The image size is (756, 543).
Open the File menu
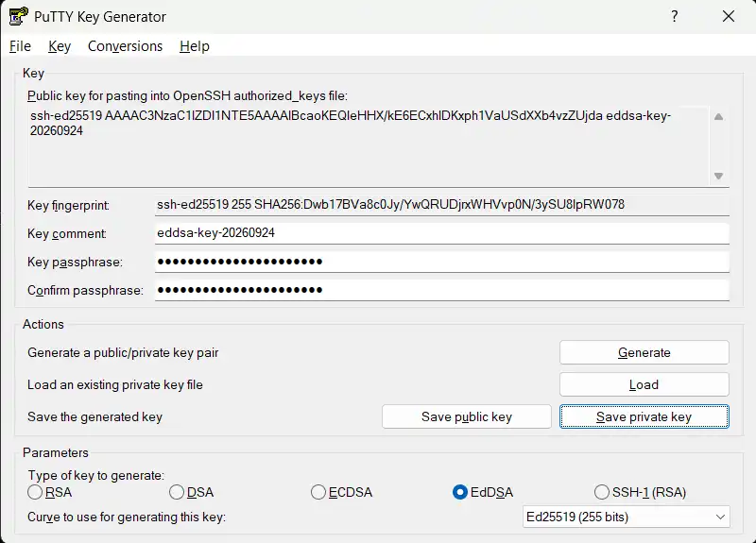tap(20, 46)
